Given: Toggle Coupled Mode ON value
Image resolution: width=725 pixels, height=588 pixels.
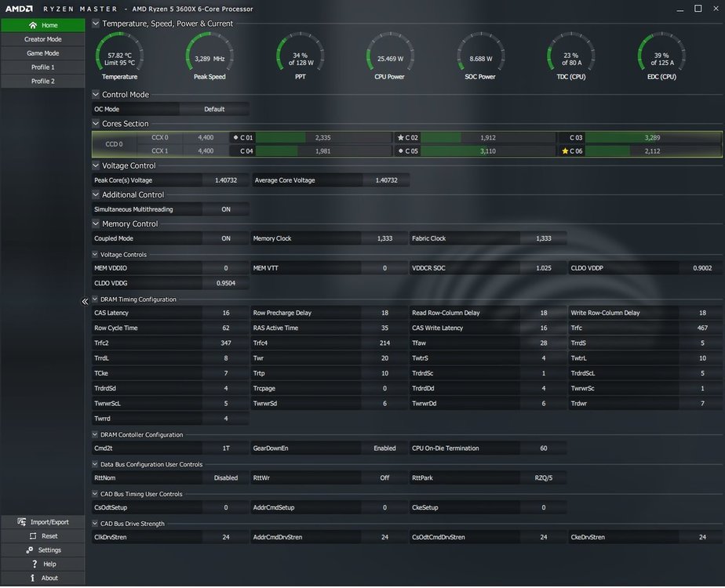Looking at the screenshot, I should coord(226,239).
